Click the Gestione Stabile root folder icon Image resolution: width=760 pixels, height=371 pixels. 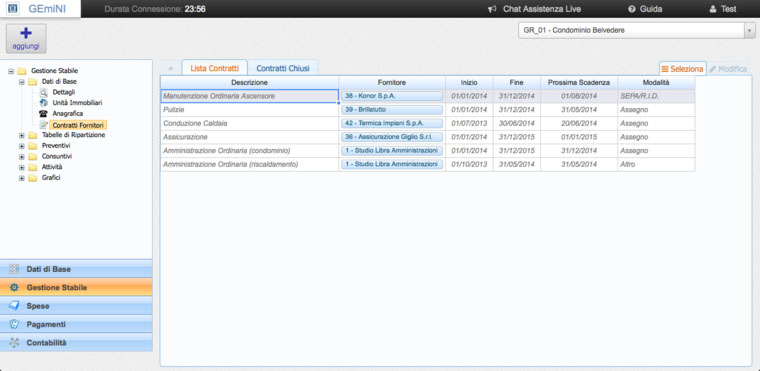click(21, 71)
